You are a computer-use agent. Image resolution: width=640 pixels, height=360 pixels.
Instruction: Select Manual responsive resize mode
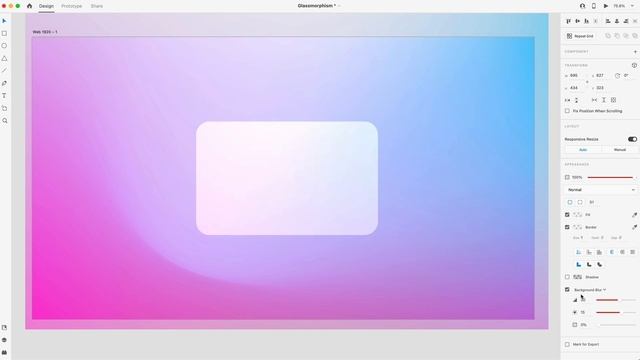620,150
